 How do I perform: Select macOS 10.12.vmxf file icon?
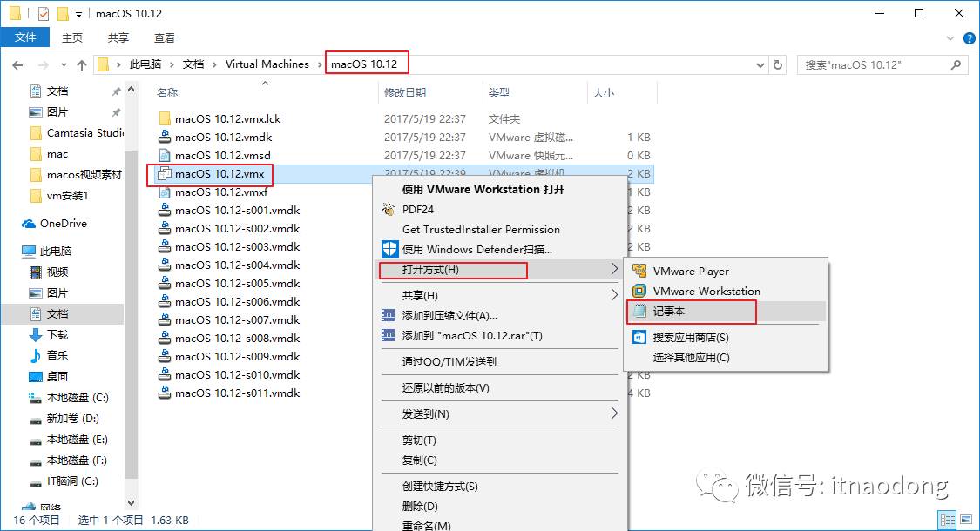[165, 192]
